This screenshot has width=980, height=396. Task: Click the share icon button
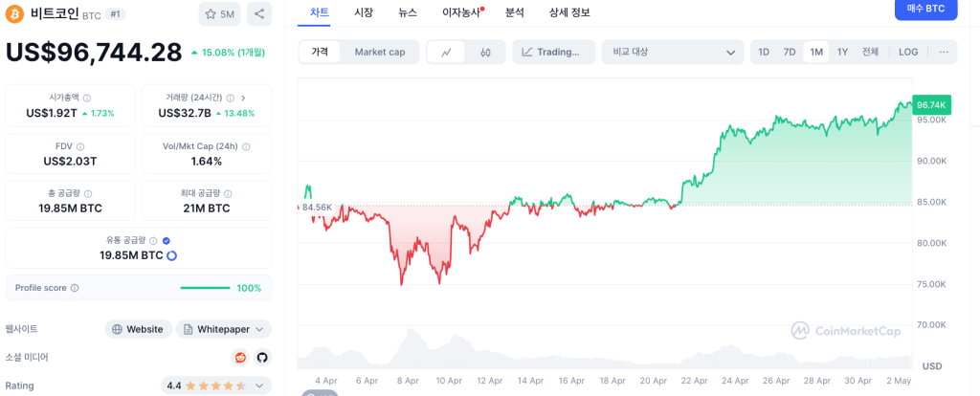tap(258, 14)
